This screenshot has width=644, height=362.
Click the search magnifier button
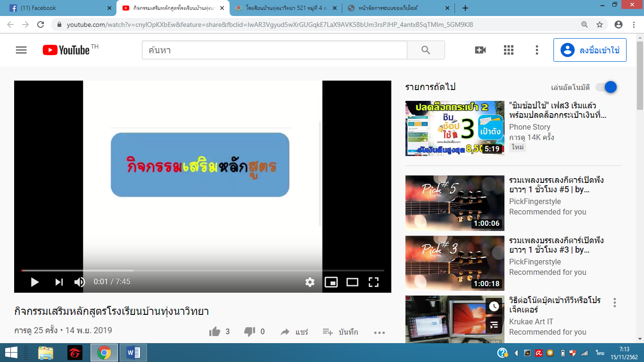(x=426, y=50)
